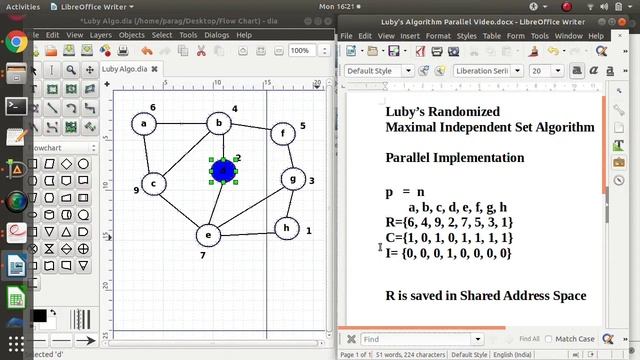
Task: Open the Table menu in Writer
Action: pos(491,36)
